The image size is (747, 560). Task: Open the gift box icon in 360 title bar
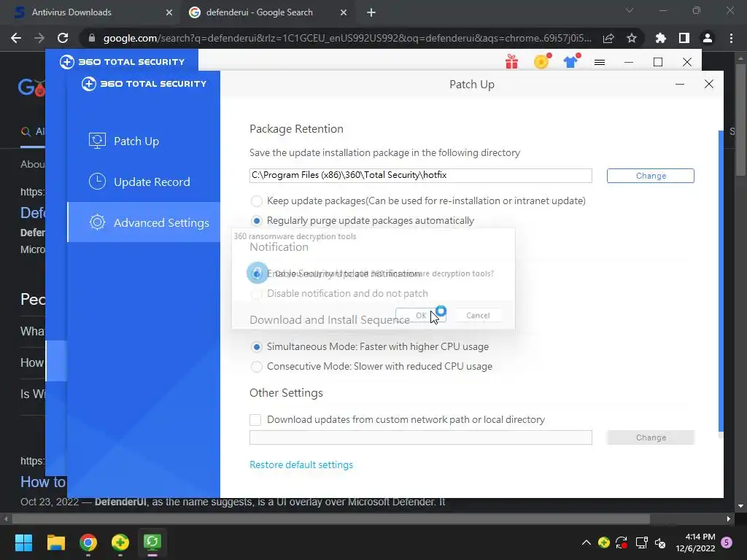[511, 62]
